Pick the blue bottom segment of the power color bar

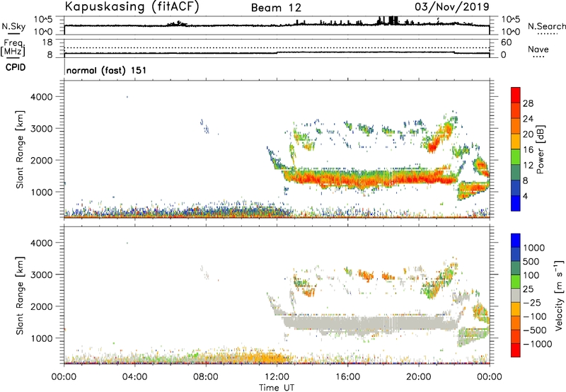point(516,203)
